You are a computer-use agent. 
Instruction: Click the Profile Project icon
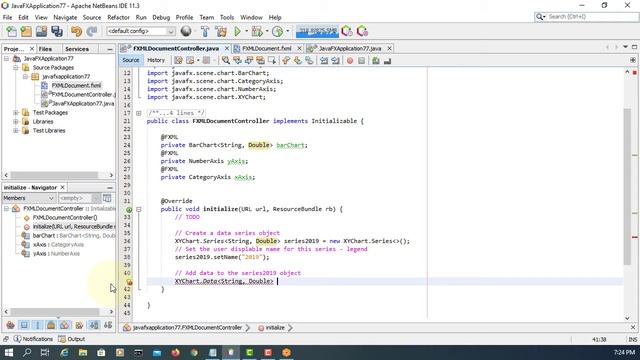click(277, 31)
